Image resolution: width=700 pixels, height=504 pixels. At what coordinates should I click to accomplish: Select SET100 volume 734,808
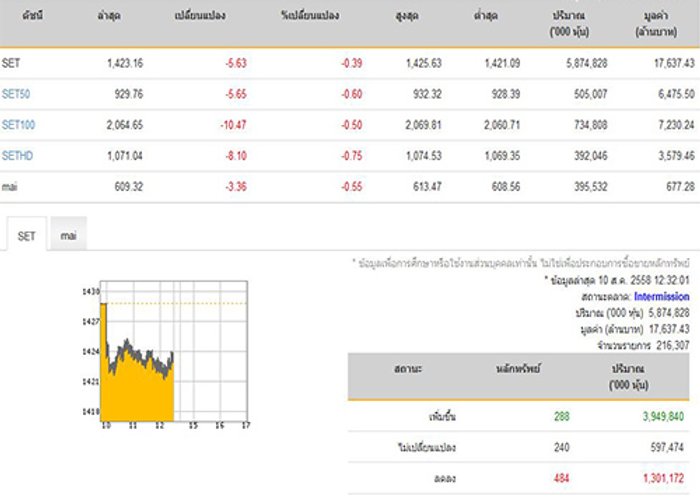pos(591,125)
